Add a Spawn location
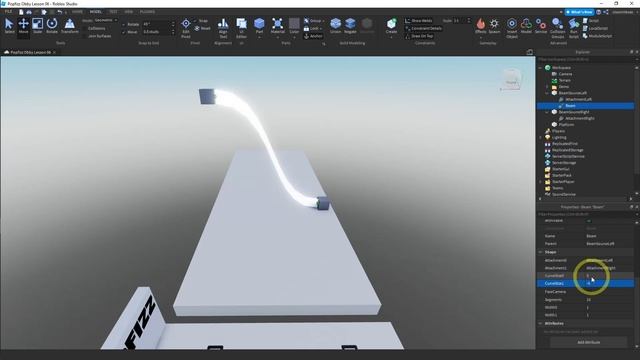640x360 pixels. tap(494, 26)
